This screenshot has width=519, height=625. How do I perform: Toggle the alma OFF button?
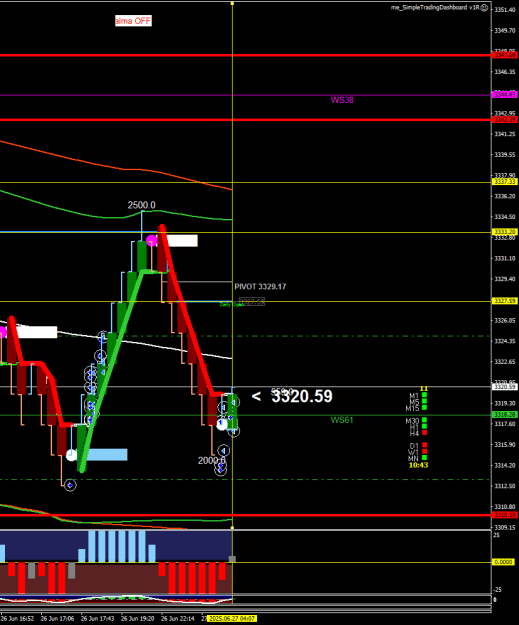point(133,21)
